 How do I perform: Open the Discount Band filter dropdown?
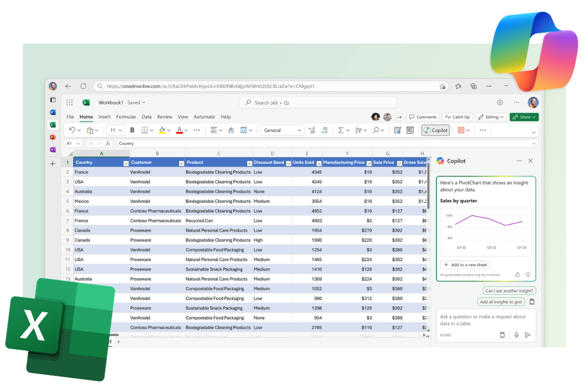tap(289, 163)
